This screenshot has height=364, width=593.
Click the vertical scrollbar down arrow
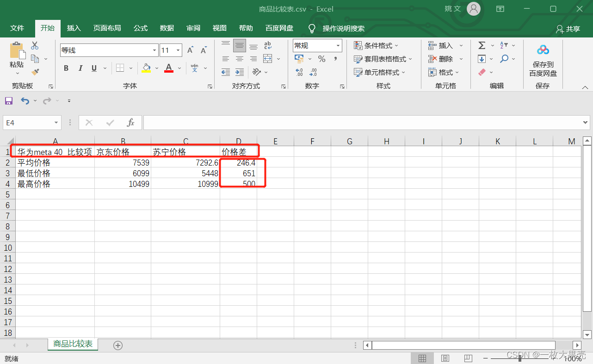[x=587, y=334]
